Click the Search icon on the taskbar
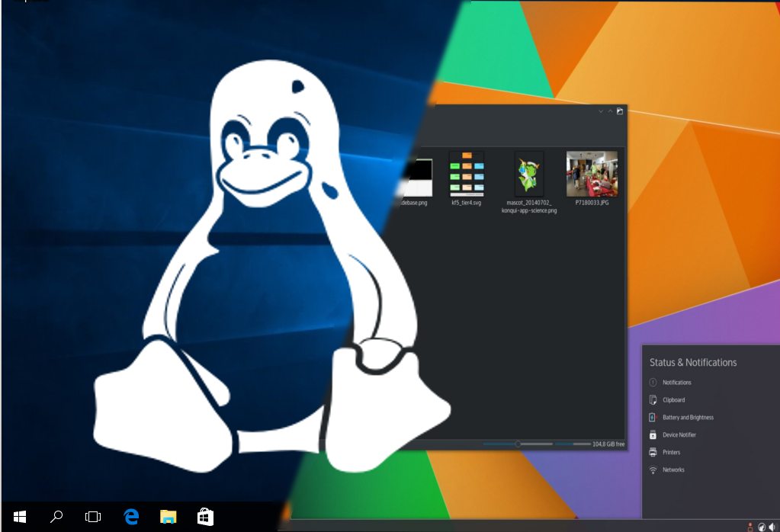The image size is (780, 532). pyautogui.click(x=55, y=517)
